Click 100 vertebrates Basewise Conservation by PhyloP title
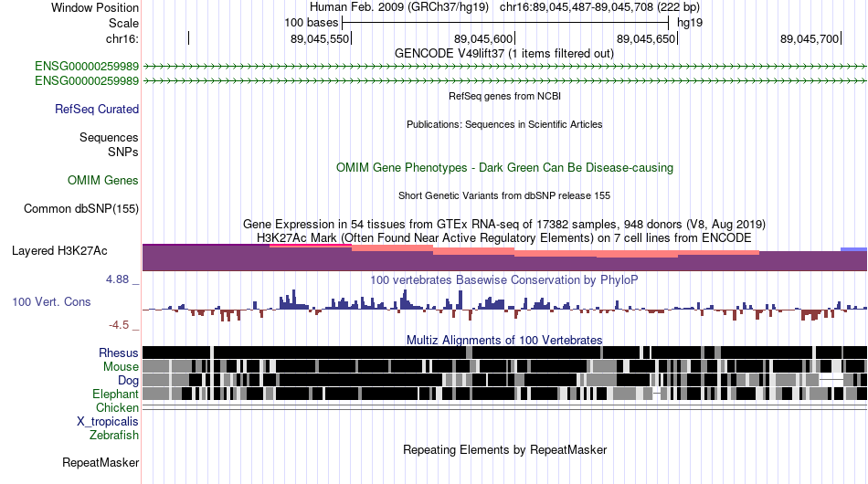The height and width of the screenshot is (484, 868). (x=504, y=279)
